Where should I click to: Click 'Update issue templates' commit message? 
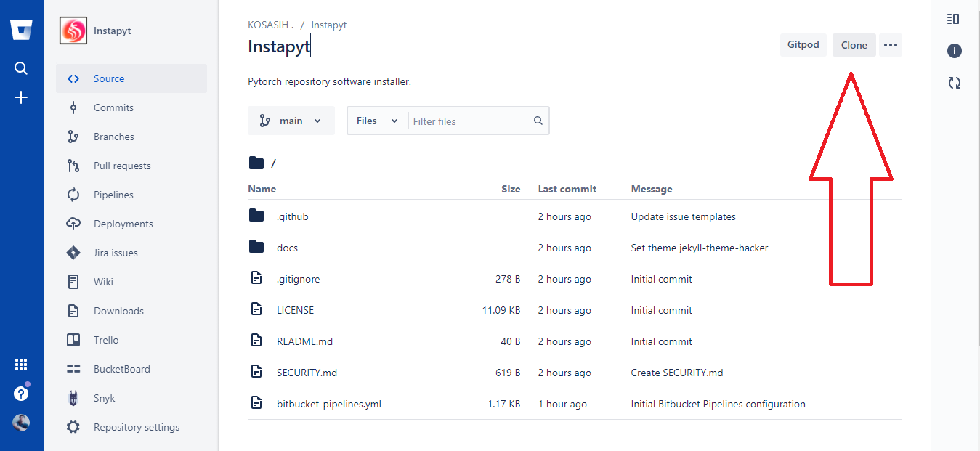[x=684, y=216]
